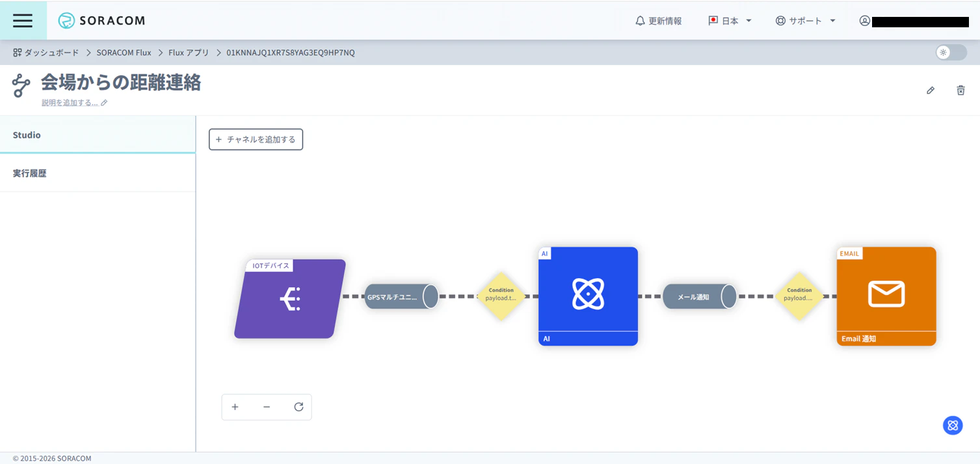Select the Studio tab
Image resolution: width=980 pixels, height=464 pixels.
click(98, 135)
